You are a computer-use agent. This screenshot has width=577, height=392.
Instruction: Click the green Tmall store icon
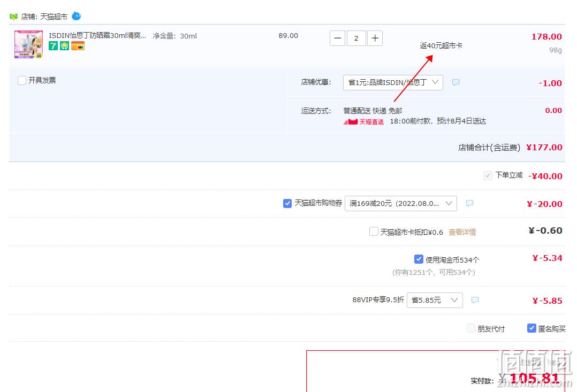13,17
